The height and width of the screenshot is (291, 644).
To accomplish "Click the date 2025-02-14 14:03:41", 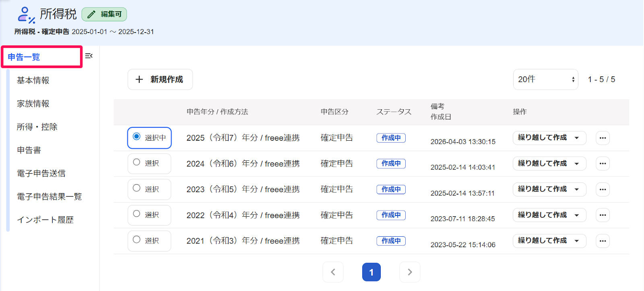I will click(463, 168).
